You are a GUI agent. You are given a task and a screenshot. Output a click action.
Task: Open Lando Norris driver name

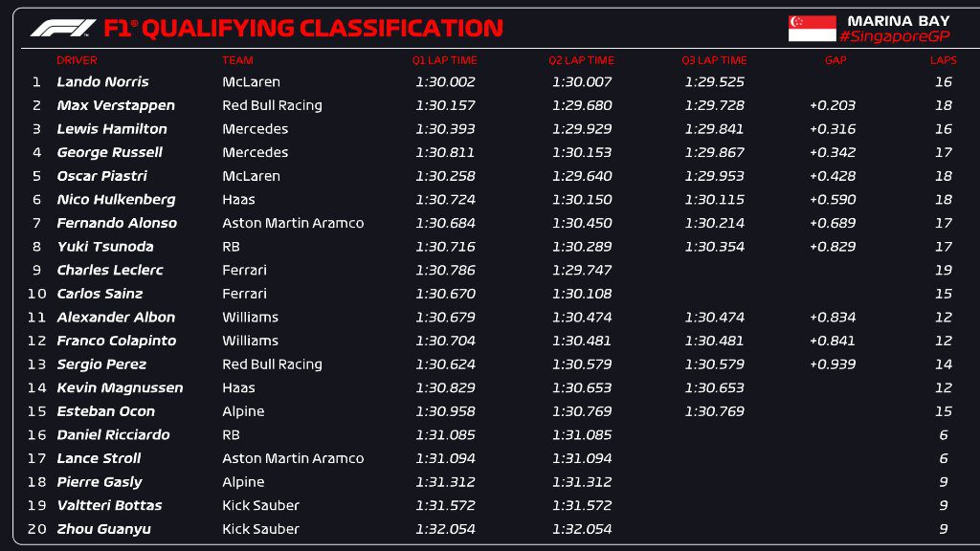[x=102, y=82]
